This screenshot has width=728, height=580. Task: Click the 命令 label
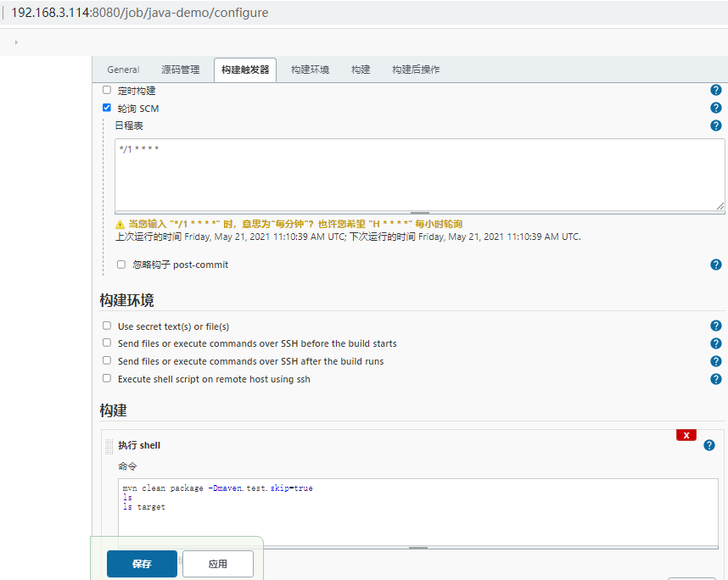tap(127, 466)
